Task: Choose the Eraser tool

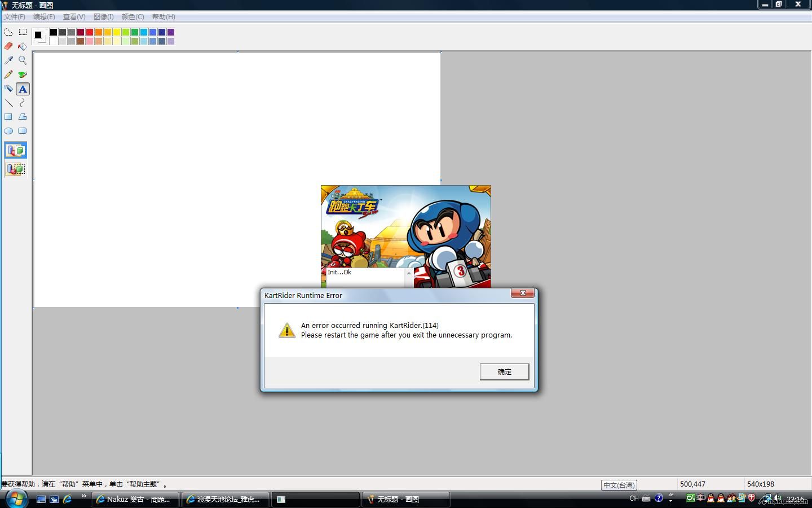Action: [x=8, y=46]
